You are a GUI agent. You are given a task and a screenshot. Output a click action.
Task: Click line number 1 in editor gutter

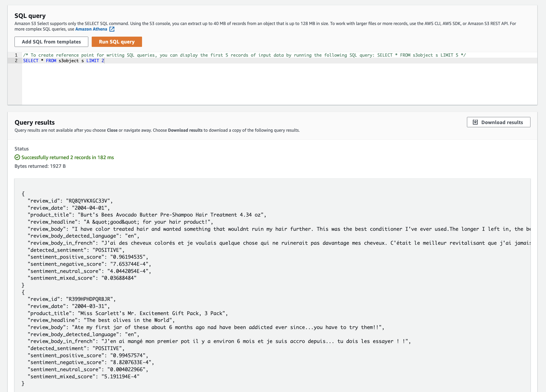[16, 55]
